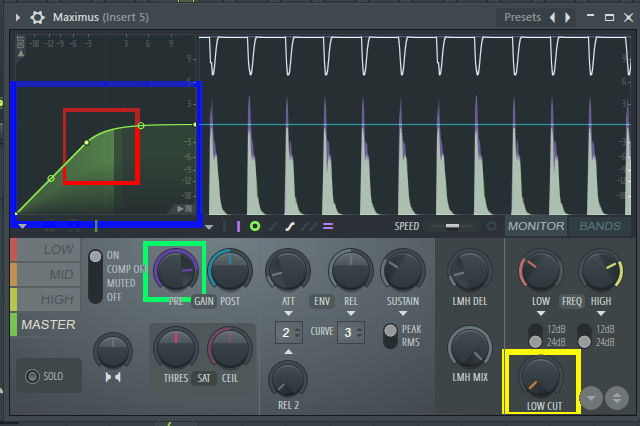Click the stereo separation knob
The height and width of the screenshot is (426, 640).
pyautogui.click(x=113, y=351)
